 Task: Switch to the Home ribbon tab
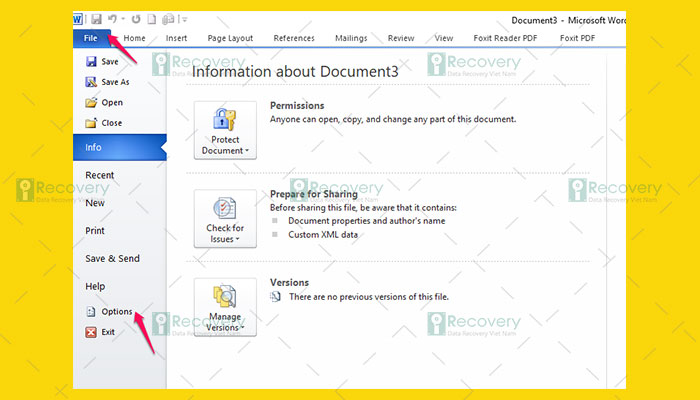pyautogui.click(x=134, y=38)
